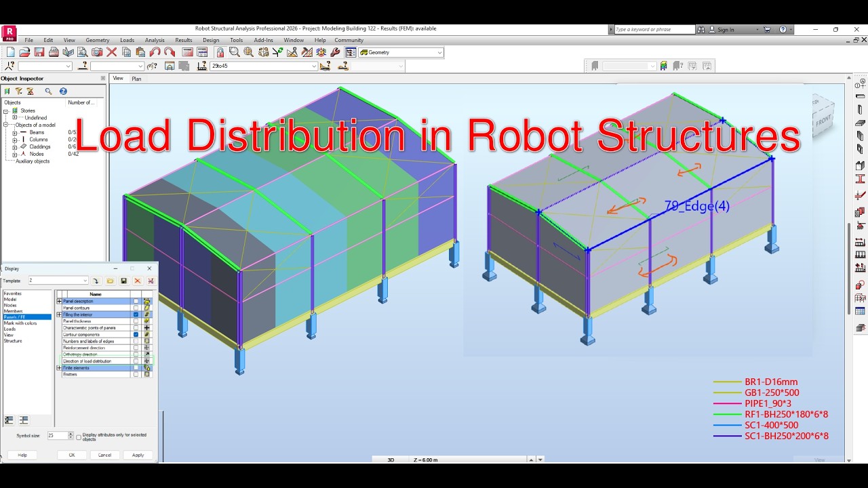Click the binoculars search icon near Sign In
Viewport: 868px width, 488px height.
[703, 29]
